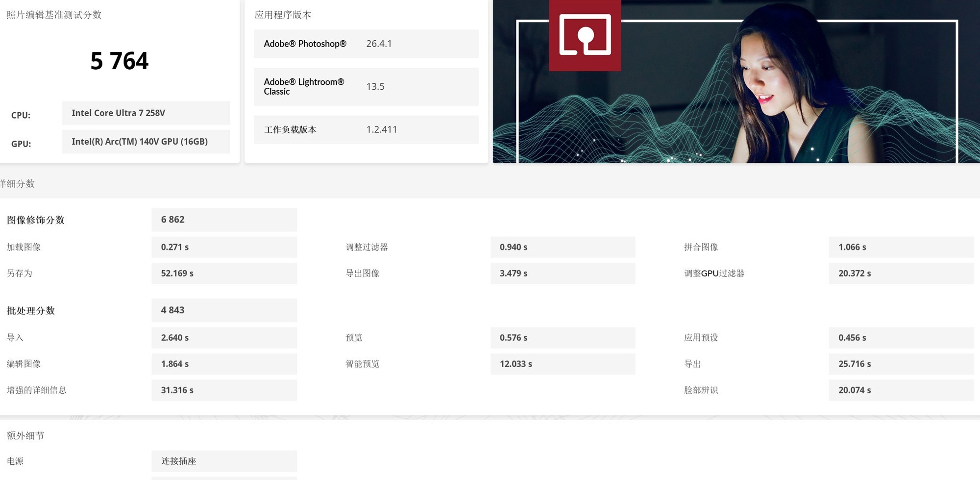Click the 批处理分数 4 843 field
The image size is (980, 480).
(x=223, y=310)
